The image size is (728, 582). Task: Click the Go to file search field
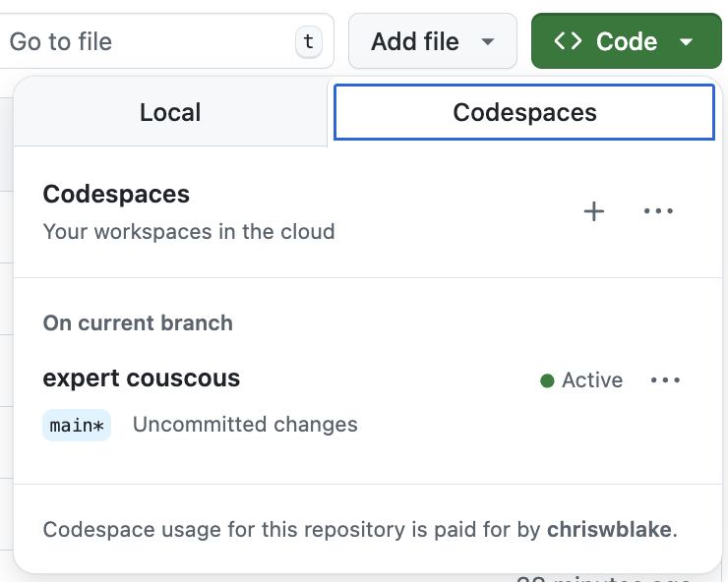165,41
